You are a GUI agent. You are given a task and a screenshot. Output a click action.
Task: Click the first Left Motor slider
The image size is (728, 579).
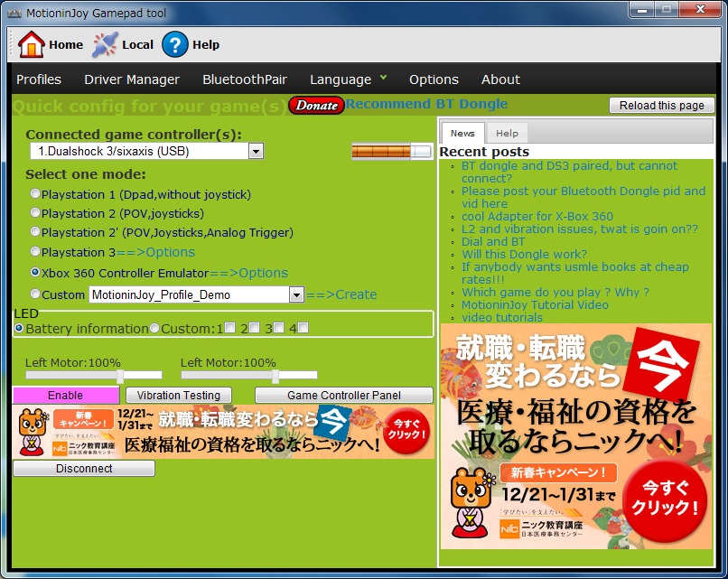(x=94, y=375)
